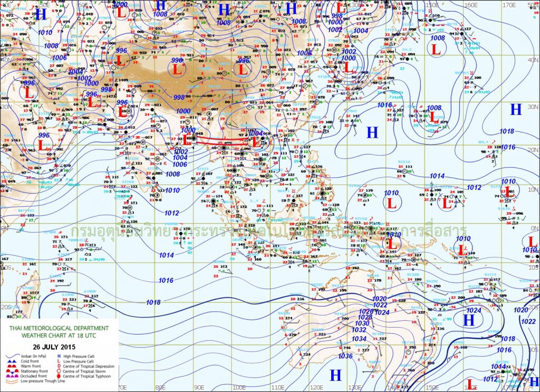This screenshot has width=540, height=392.
Task: Click the 1028 isobar label over Australia
Action: [x=365, y=317]
